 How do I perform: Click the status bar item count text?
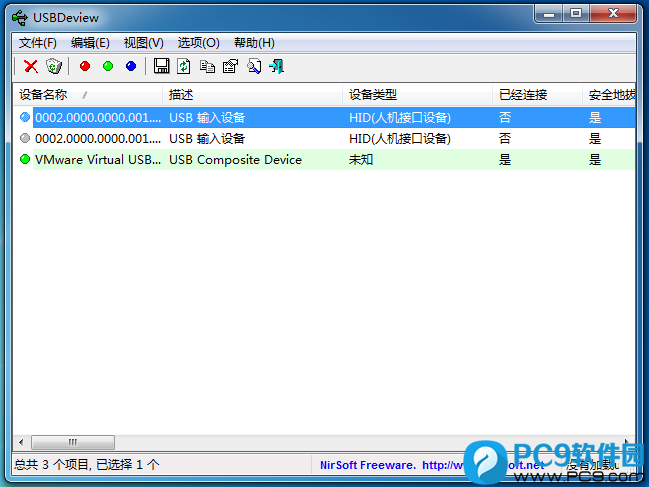(x=87, y=465)
